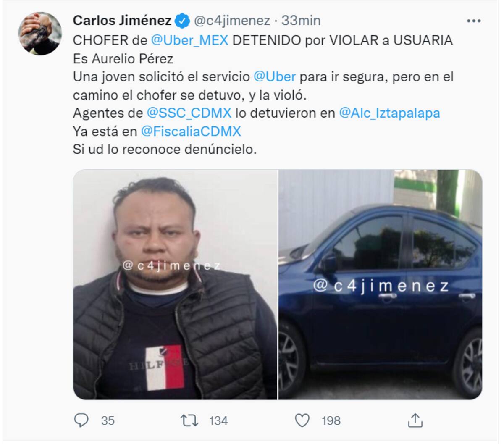Click the Carlos Jiménez display name
The image size is (504, 444).
[x=122, y=20]
